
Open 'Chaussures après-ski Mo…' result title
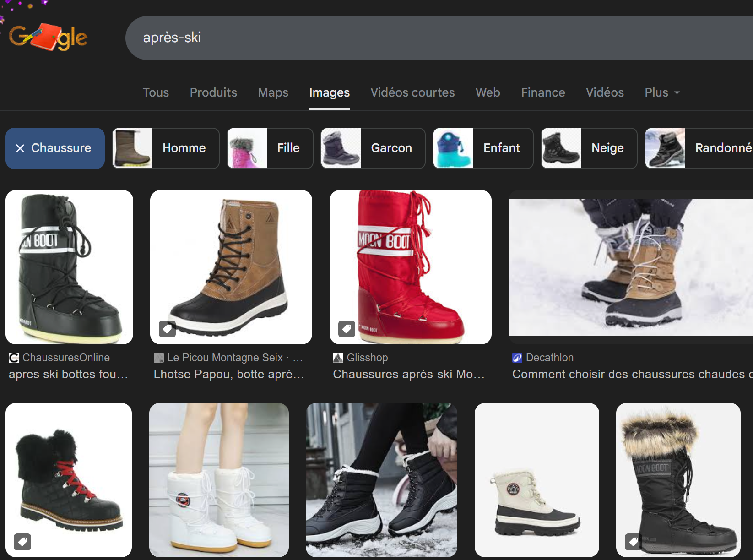tap(409, 374)
